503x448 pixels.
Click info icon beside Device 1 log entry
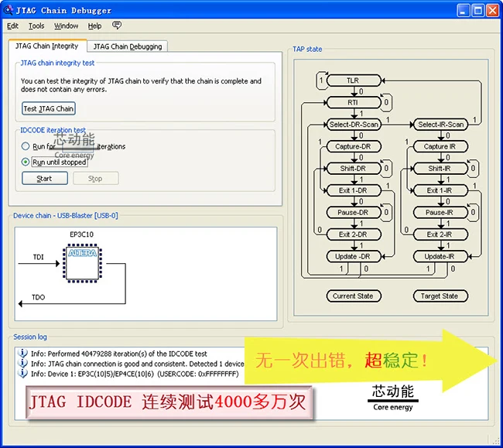pyautogui.click(x=22, y=373)
